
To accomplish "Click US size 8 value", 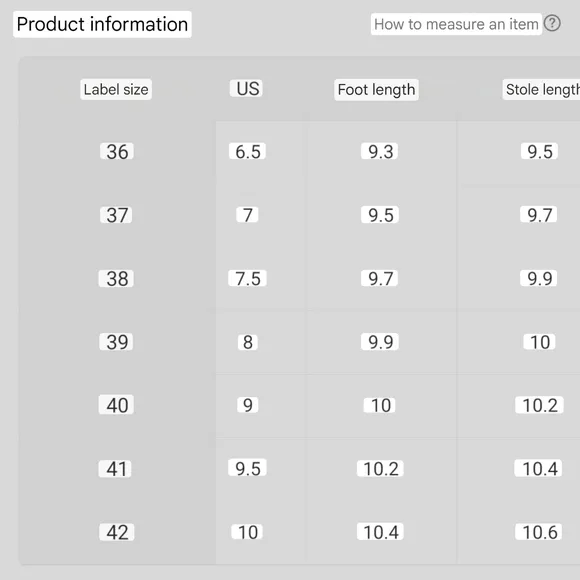I will 247,342.
